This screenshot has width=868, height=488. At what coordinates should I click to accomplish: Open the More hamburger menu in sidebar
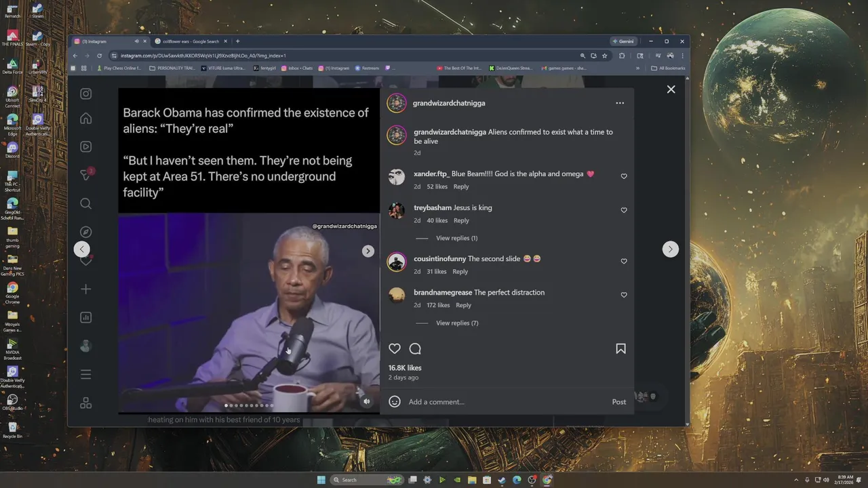click(x=86, y=374)
